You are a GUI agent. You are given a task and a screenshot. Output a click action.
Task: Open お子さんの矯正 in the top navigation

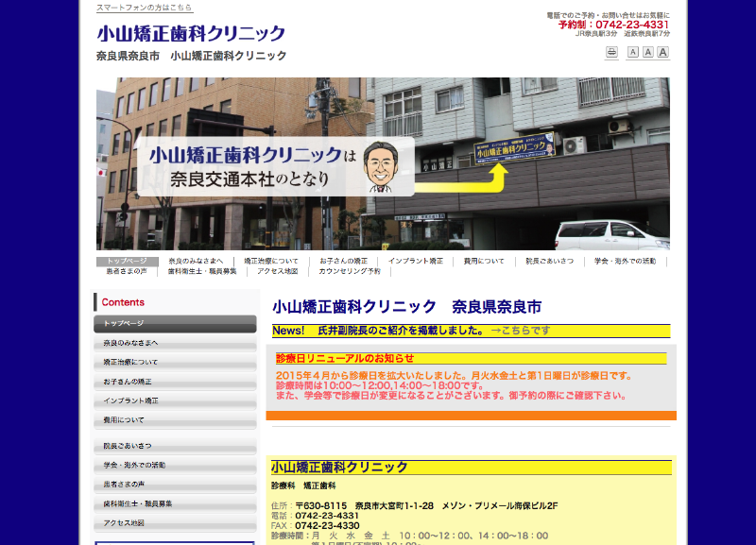343,262
